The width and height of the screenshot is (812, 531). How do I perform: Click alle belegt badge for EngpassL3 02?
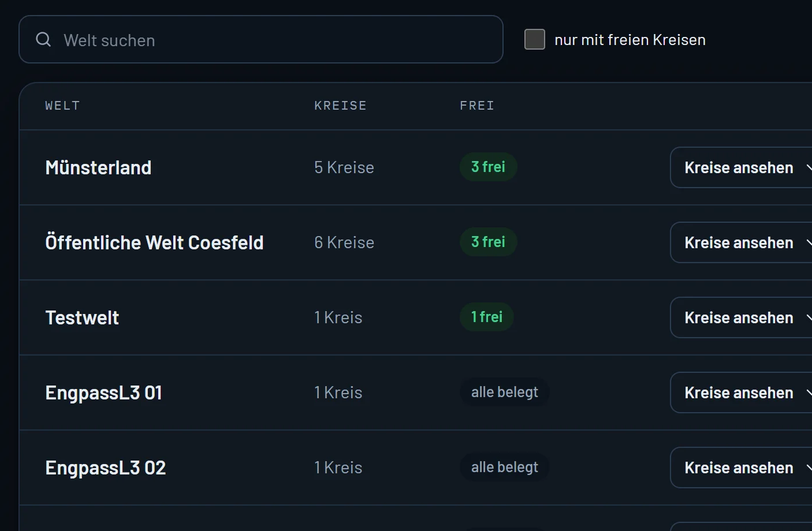point(505,467)
